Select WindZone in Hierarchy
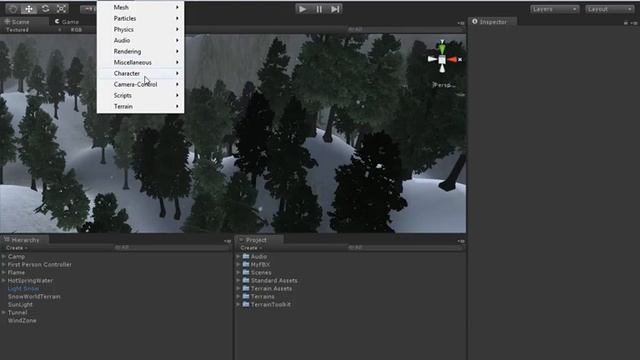The width and height of the screenshot is (640, 360). [x=22, y=320]
